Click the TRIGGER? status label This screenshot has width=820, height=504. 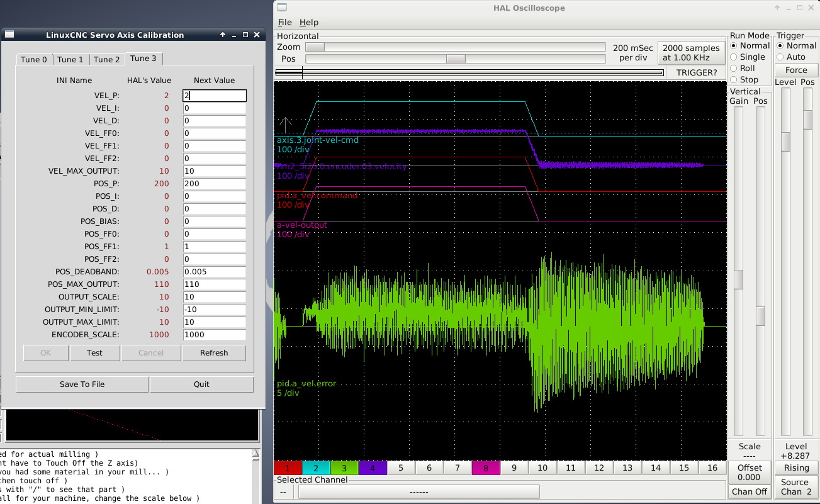coord(696,72)
